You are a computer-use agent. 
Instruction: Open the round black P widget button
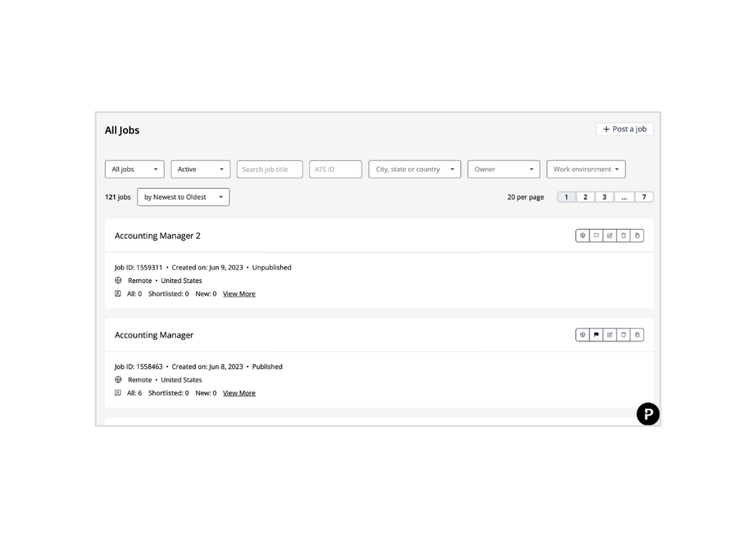pos(648,414)
